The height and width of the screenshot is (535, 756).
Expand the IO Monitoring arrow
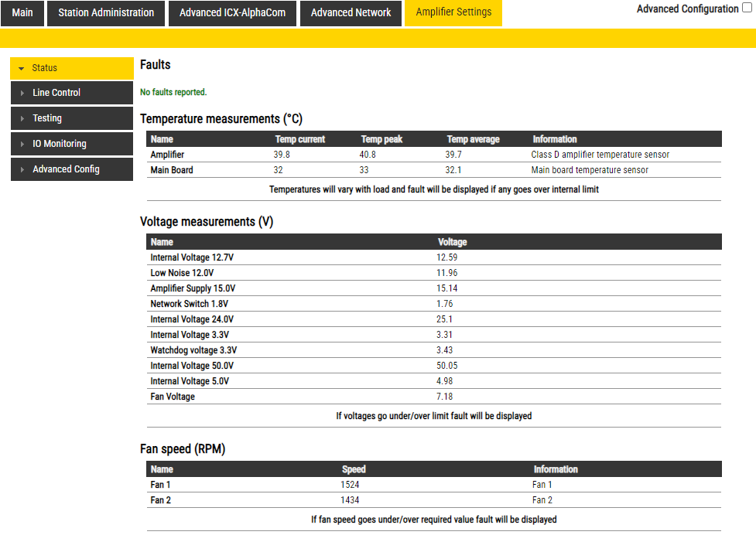(x=22, y=145)
